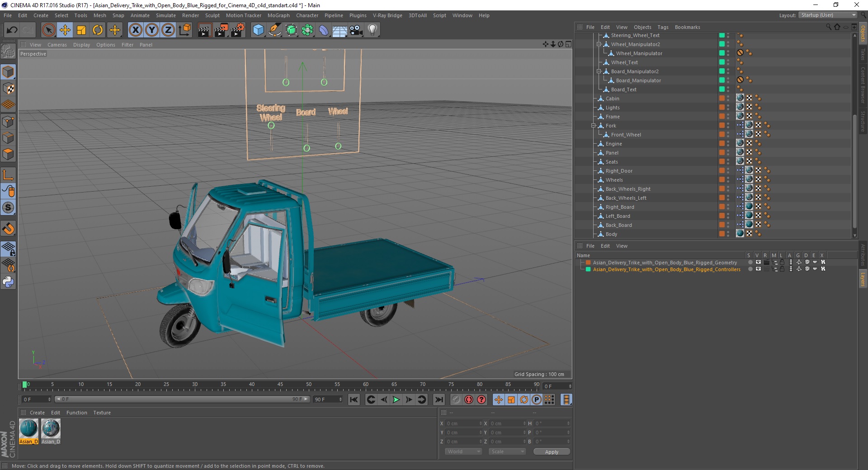Switch to Model mode
868x470 pixels.
tap(8, 72)
